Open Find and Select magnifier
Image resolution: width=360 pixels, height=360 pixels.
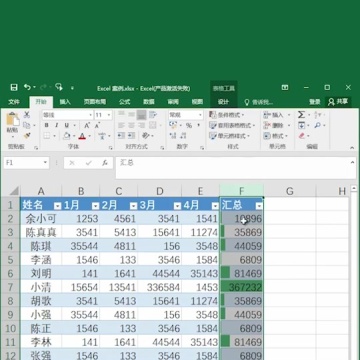(x=317, y=125)
